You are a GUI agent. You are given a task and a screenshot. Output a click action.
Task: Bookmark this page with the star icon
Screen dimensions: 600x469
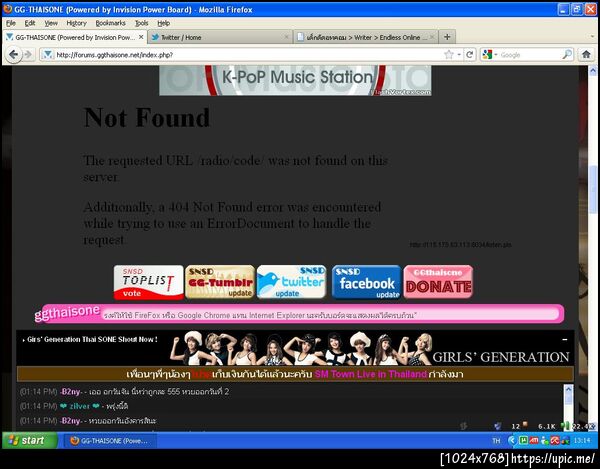pos(448,55)
